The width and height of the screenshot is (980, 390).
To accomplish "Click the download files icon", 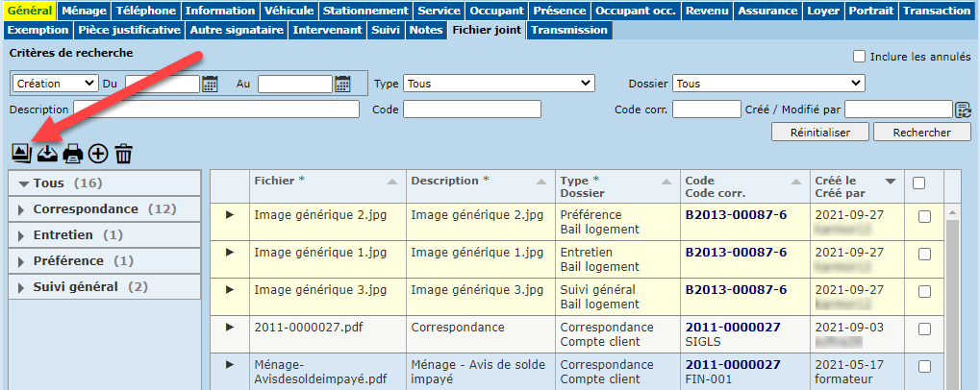I will (x=46, y=153).
